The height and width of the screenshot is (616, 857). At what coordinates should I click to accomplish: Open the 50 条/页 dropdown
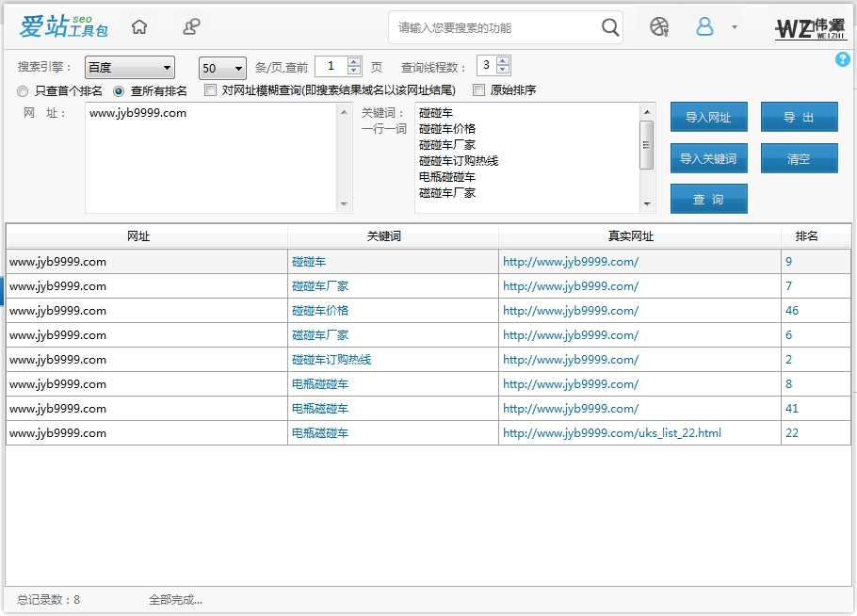220,67
